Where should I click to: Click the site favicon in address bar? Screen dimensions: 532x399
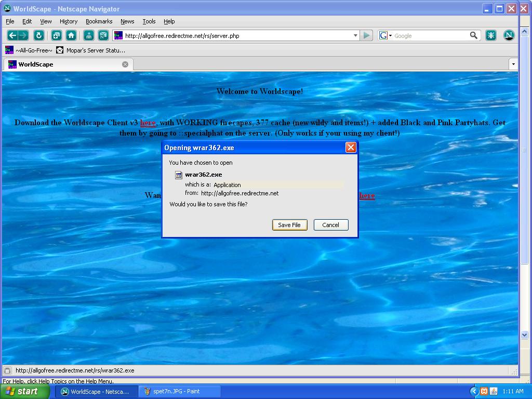point(118,35)
